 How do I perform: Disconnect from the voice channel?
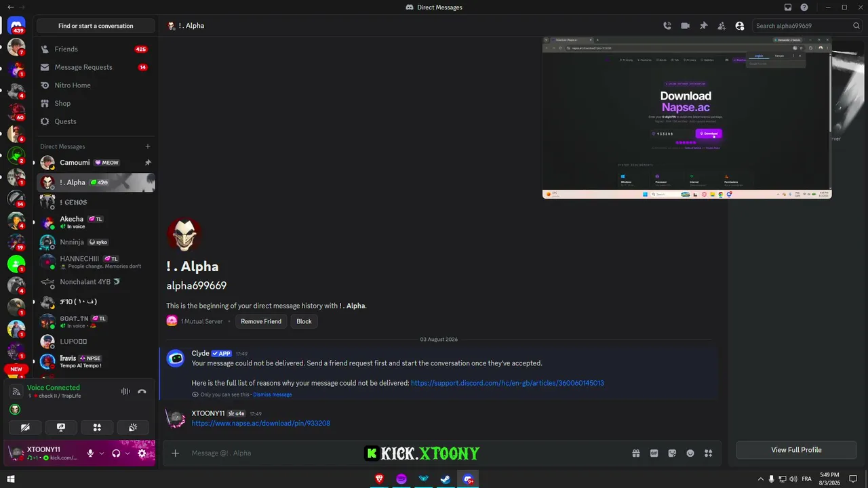click(x=142, y=391)
